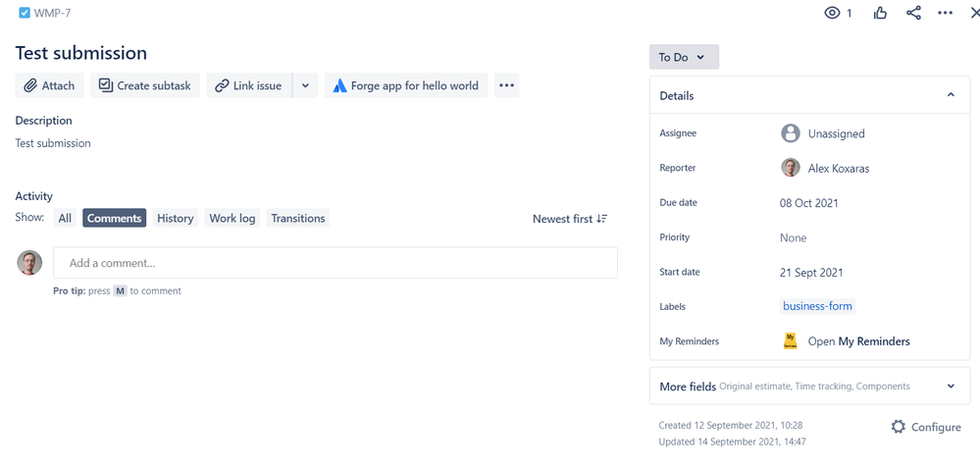Click the Link issue button
The width and height of the screenshot is (980, 469).
[249, 85]
